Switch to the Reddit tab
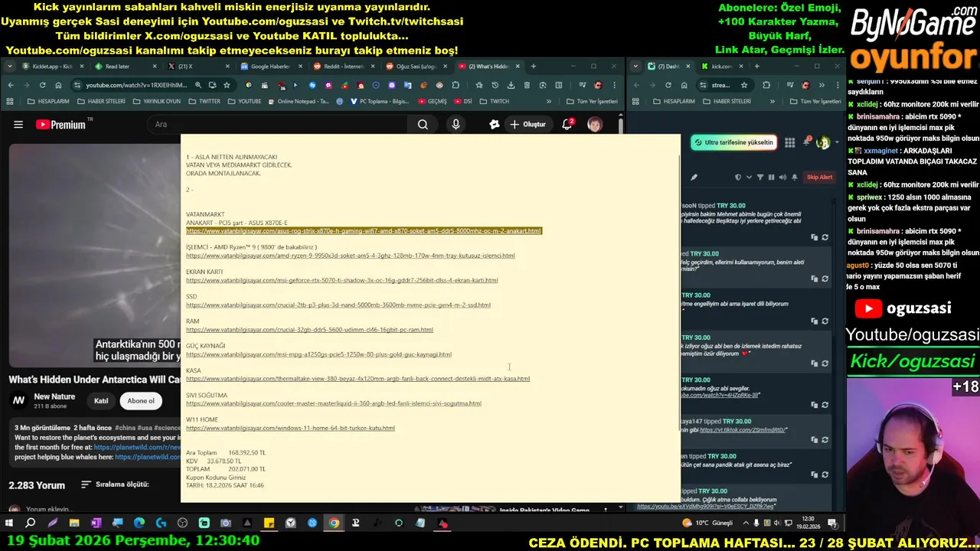The height and width of the screenshot is (551, 980). tap(343, 67)
